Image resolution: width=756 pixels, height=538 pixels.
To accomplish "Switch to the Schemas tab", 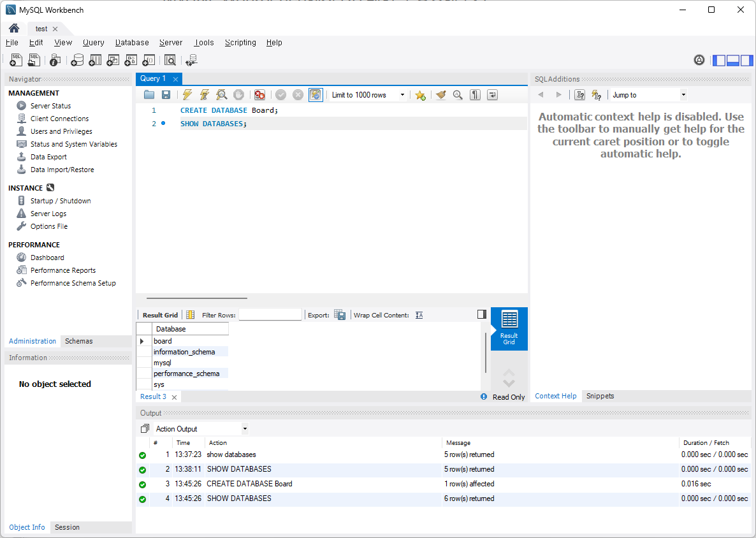I will click(x=78, y=341).
